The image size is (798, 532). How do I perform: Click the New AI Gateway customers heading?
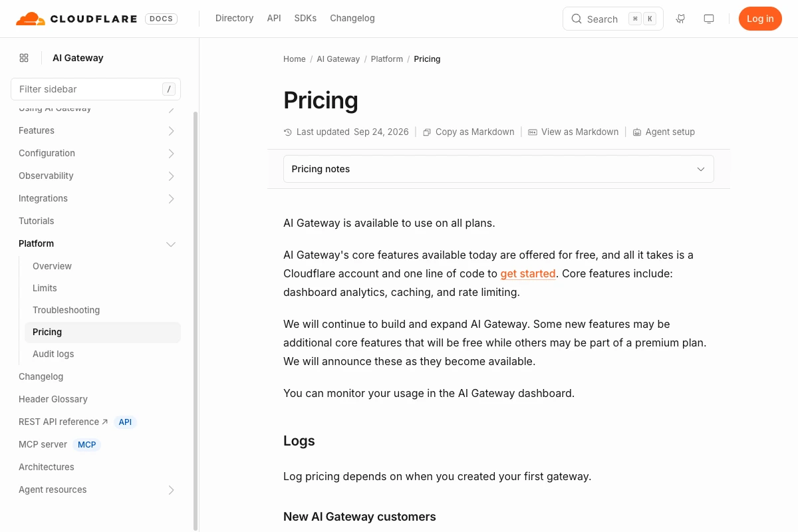[x=360, y=517]
